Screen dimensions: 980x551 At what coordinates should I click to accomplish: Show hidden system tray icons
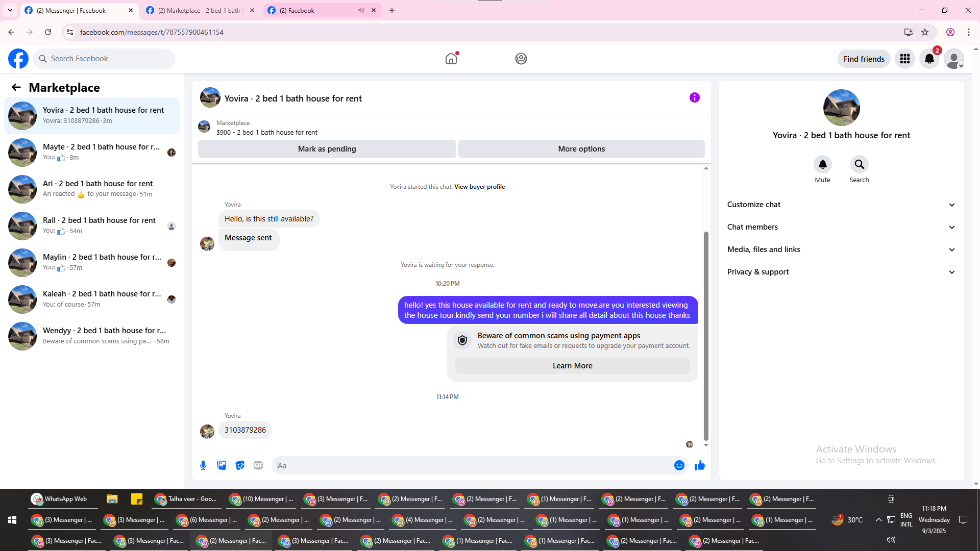tap(879, 520)
